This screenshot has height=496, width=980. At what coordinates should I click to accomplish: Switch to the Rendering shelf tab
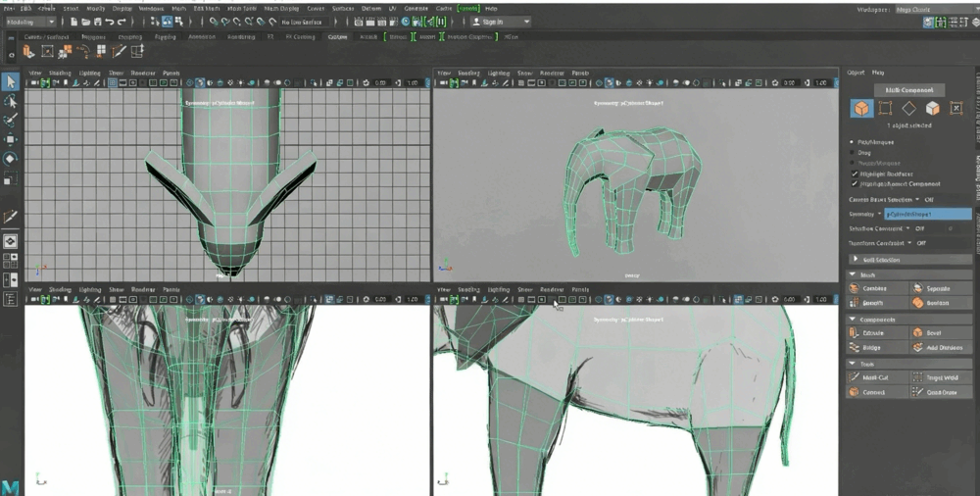tap(240, 37)
